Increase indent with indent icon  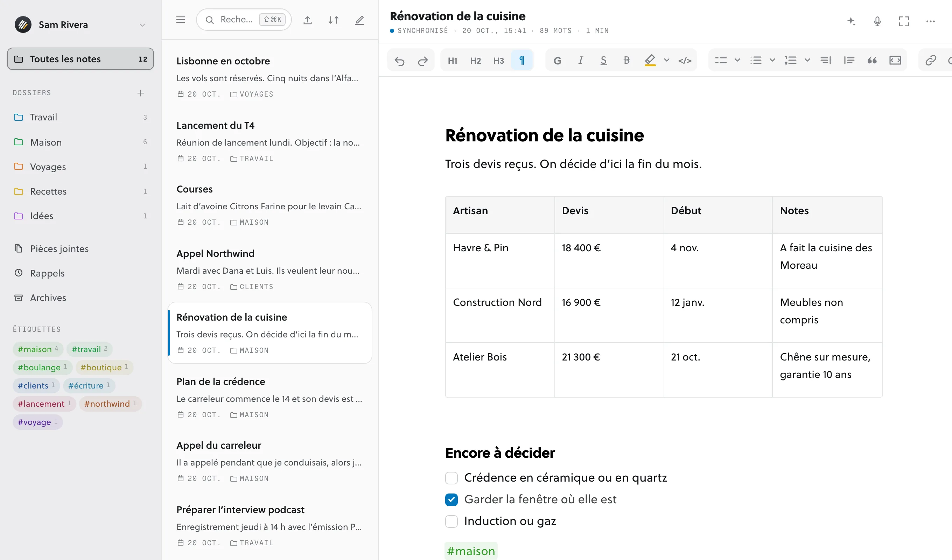click(849, 61)
